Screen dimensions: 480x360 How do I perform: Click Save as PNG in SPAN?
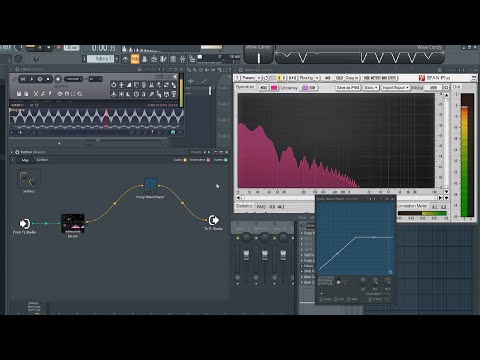pyautogui.click(x=348, y=87)
